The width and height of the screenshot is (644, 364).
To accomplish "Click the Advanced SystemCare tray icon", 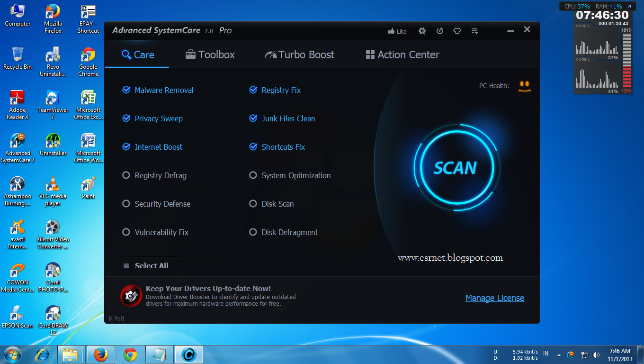I will click(x=571, y=355).
